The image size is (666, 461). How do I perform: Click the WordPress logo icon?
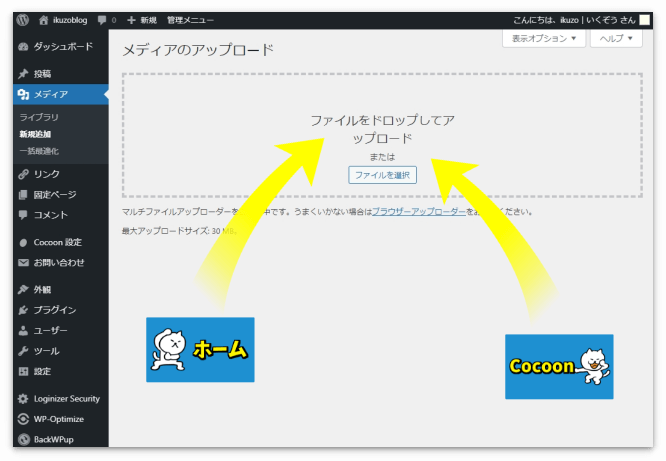tap(23, 20)
